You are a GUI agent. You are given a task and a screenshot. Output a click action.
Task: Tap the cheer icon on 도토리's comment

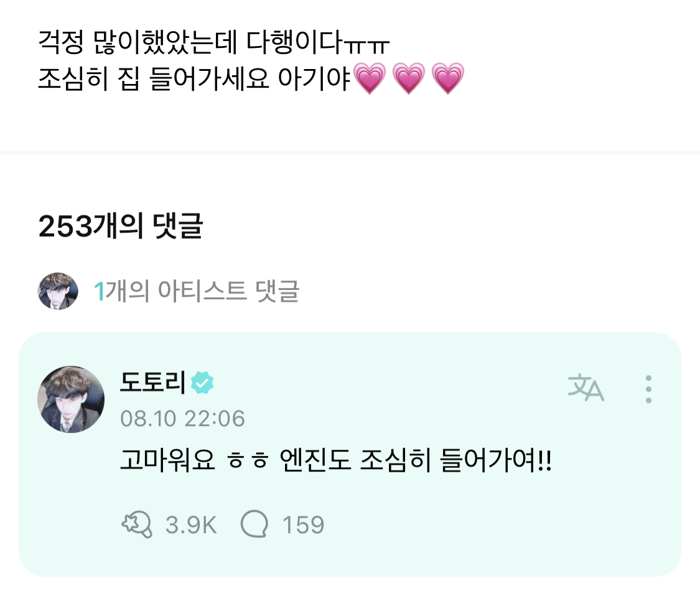click(136, 525)
